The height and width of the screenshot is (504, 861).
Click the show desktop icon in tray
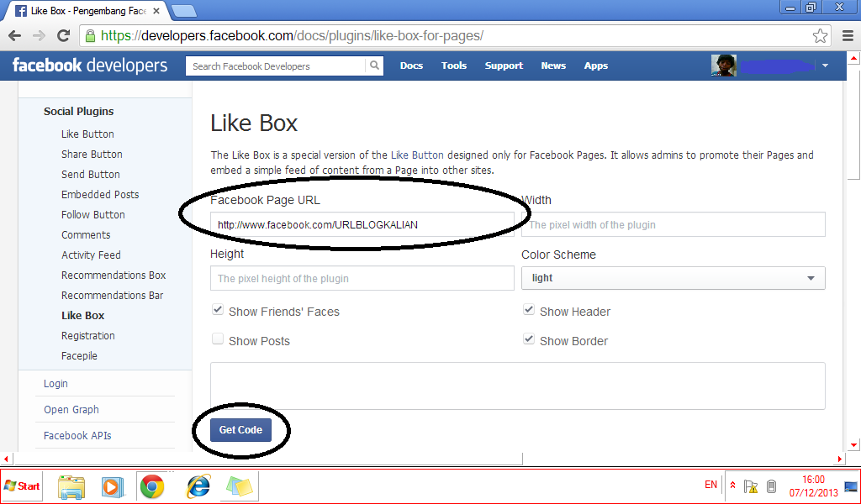(x=851, y=486)
